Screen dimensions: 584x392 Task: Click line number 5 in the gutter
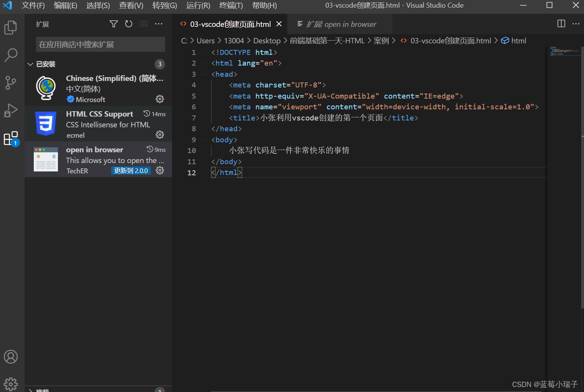194,96
